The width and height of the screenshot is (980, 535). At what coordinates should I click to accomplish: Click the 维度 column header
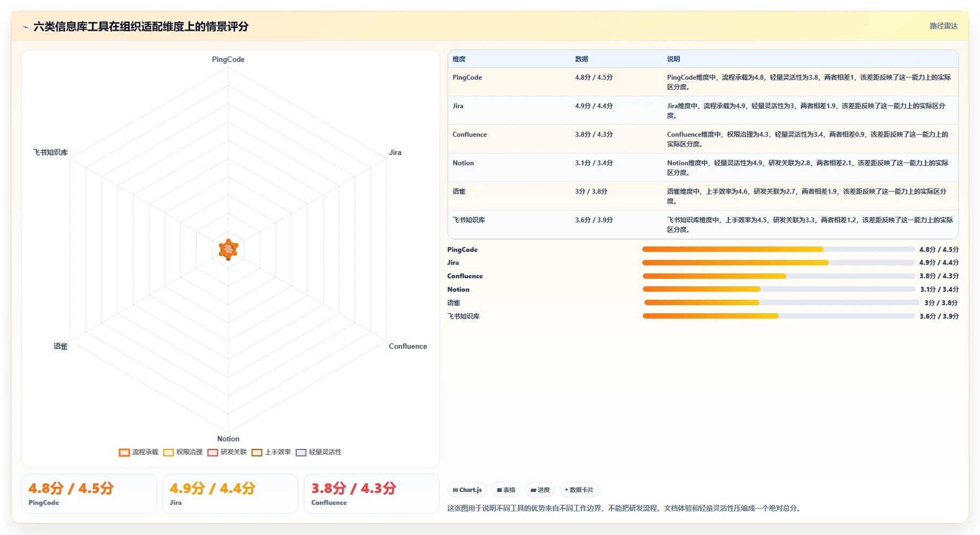tap(459, 59)
